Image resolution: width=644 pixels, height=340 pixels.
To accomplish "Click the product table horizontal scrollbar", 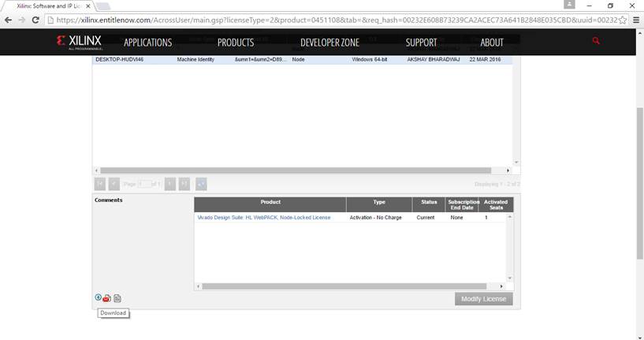I will point(344,286).
